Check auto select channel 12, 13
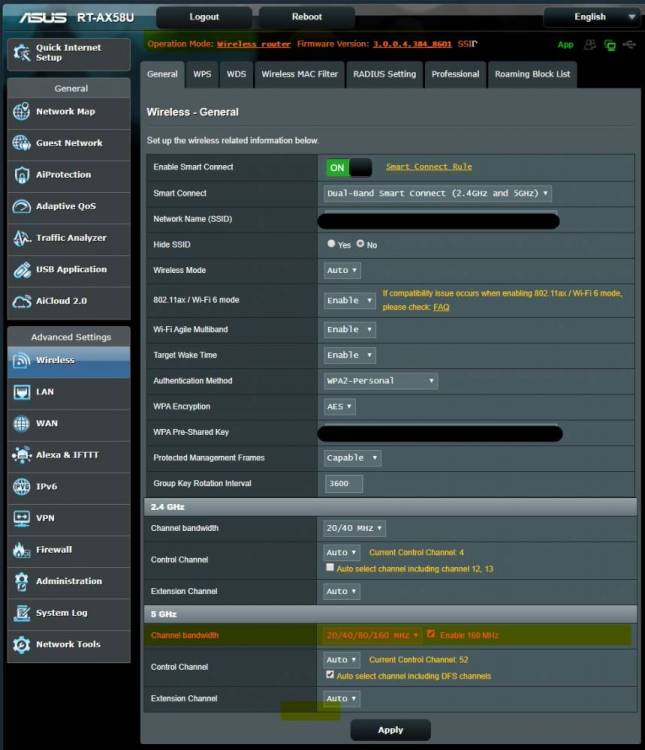The image size is (645, 750). coord(330,567)
